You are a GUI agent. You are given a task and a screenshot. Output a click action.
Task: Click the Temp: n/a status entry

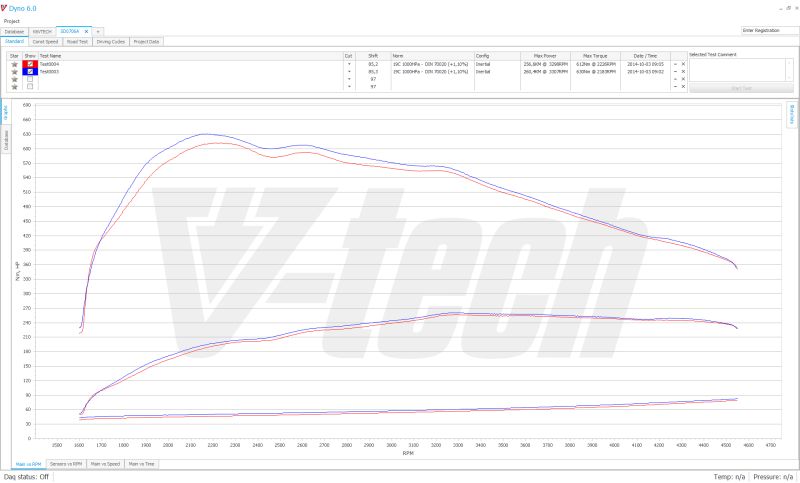729,477
